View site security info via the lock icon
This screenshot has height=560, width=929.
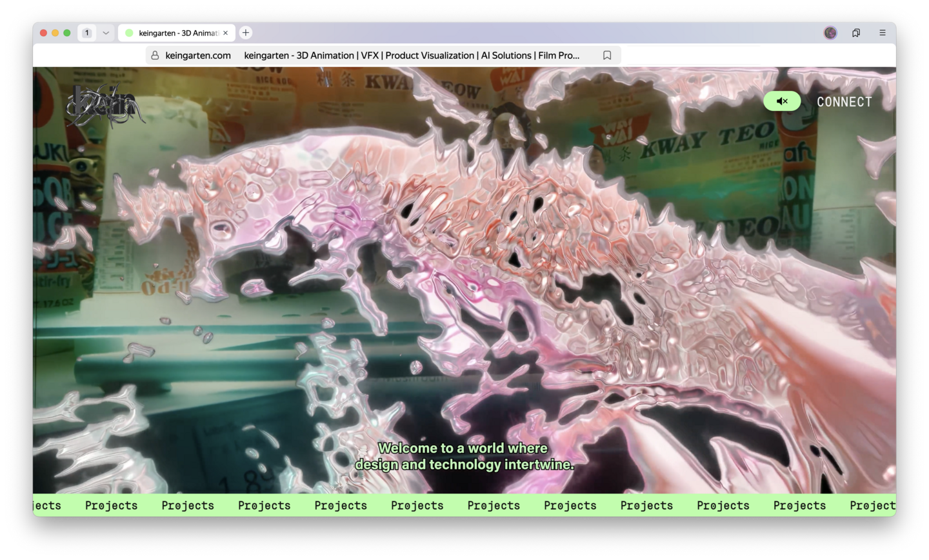point(155,55)
